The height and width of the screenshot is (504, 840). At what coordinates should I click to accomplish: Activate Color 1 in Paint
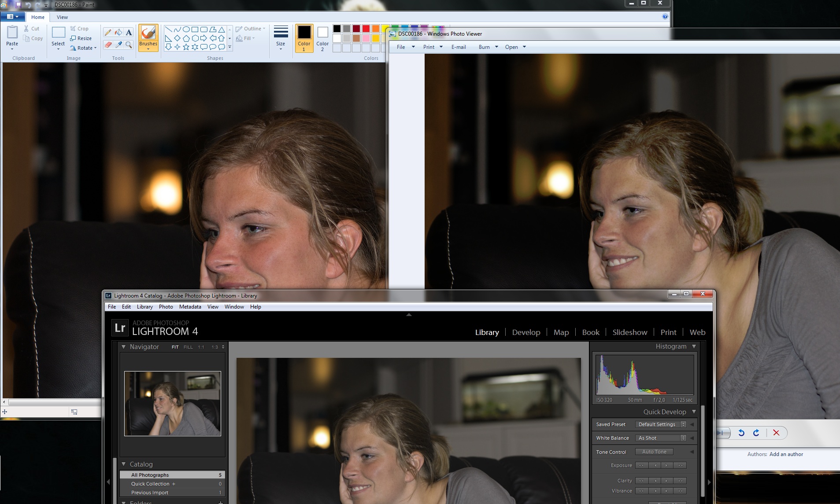(304, 38)
